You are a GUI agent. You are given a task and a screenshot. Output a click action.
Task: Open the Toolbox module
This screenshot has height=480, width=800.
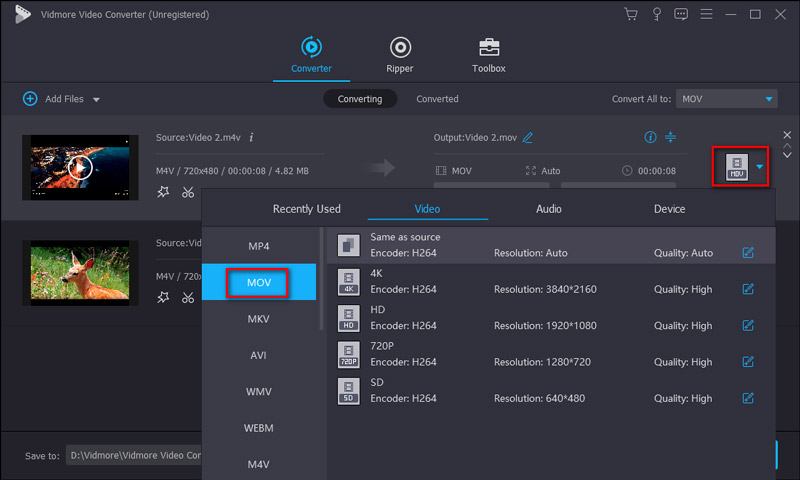tap(489, 54)
